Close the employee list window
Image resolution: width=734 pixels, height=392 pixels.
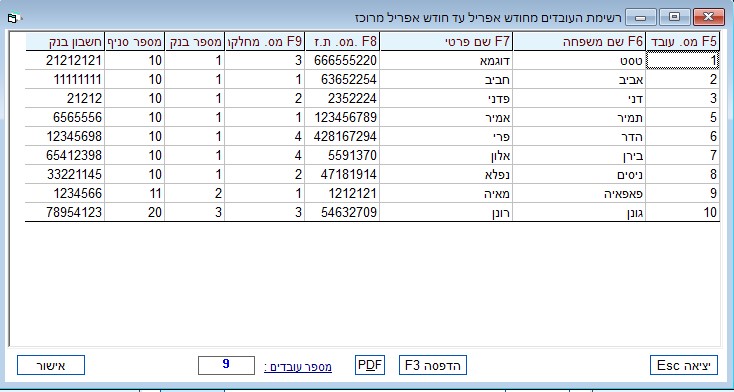pyautogui.click(x=708, y=17)
